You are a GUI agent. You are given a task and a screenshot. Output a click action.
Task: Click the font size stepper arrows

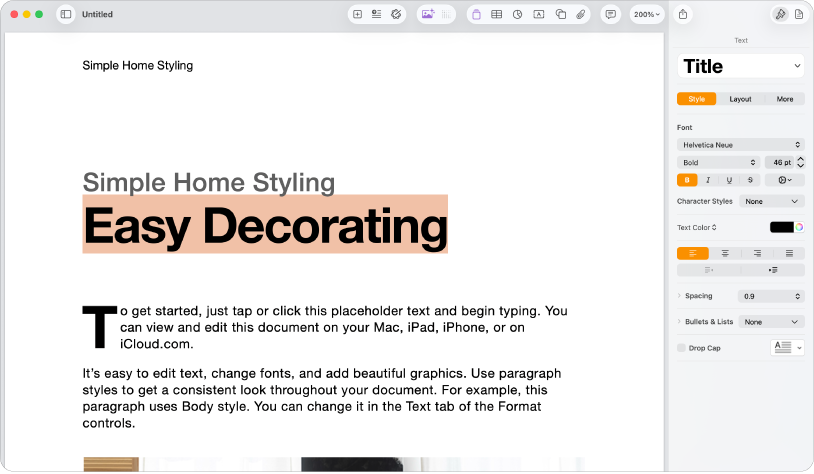[801, 162]
